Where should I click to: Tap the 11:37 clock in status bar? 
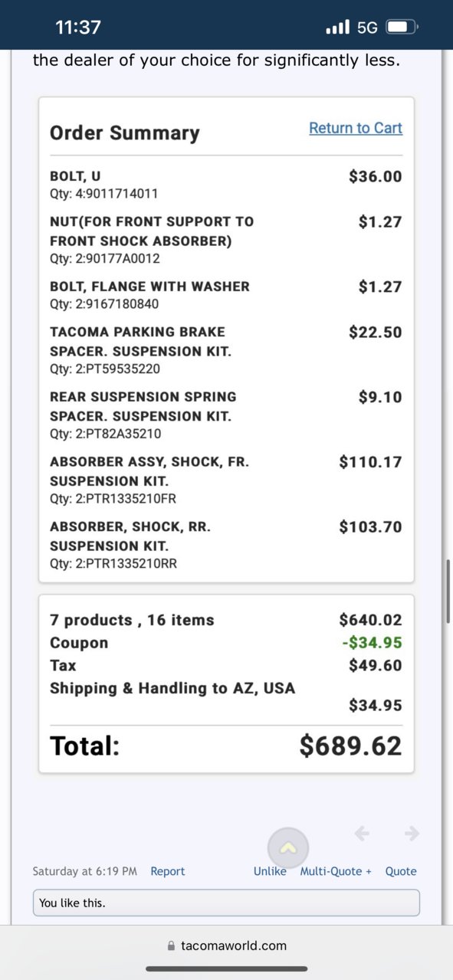pos(78,28)
